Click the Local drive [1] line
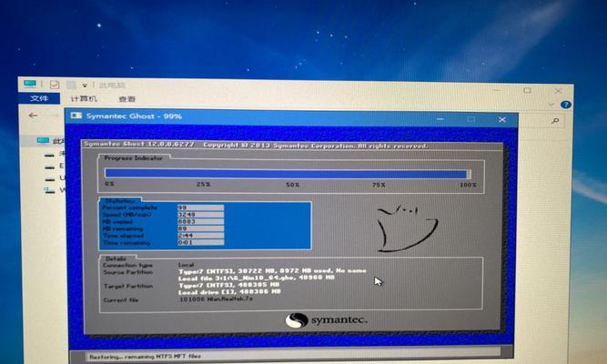The image size is (607, 364). pyautogui.click(x=229, y=292)
